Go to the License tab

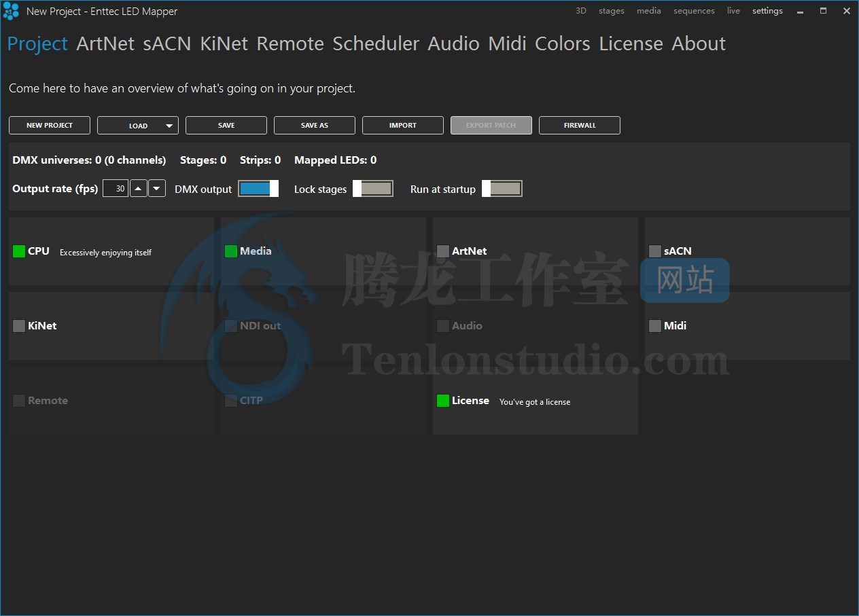coord(631,43)
